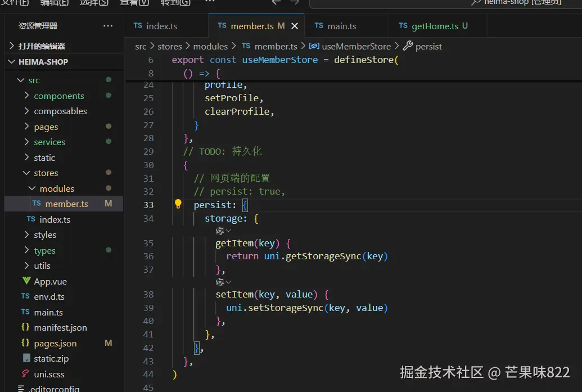
Task: Click the Sass icon beside uni.scss
Action: [25, 373]
